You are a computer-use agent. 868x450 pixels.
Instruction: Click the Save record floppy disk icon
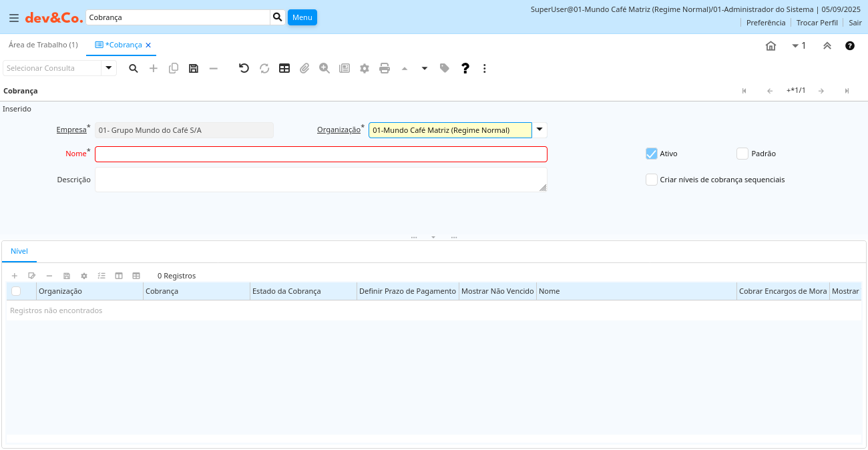pyautogui.click(x=194, y=68)
